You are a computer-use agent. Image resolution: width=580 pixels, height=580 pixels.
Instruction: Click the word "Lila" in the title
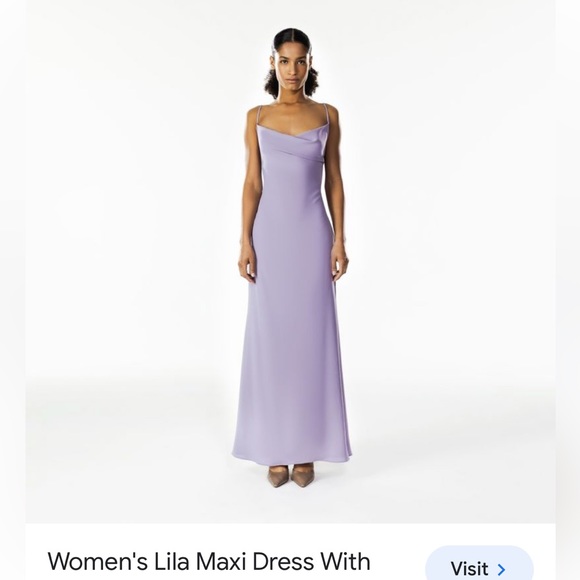tap(171, 562)
